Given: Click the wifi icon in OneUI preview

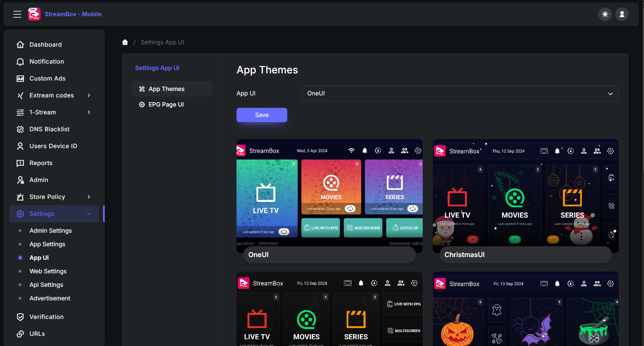Looking at the screenshot, I should [351, 151].
